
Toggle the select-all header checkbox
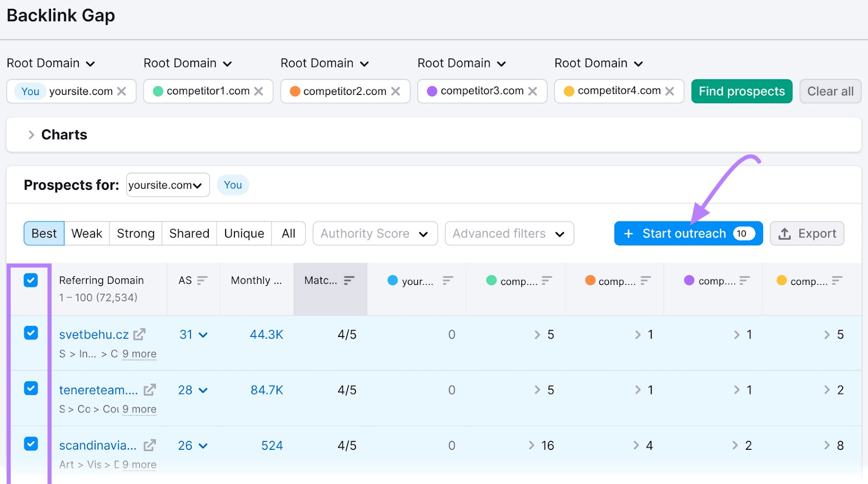(31, 281)
